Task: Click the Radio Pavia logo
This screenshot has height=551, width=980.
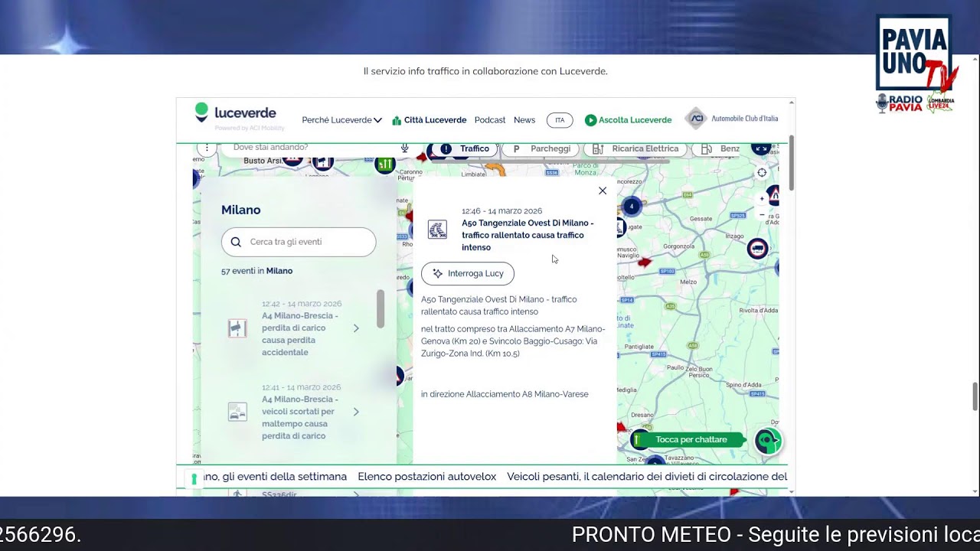Action: (900, 103)
